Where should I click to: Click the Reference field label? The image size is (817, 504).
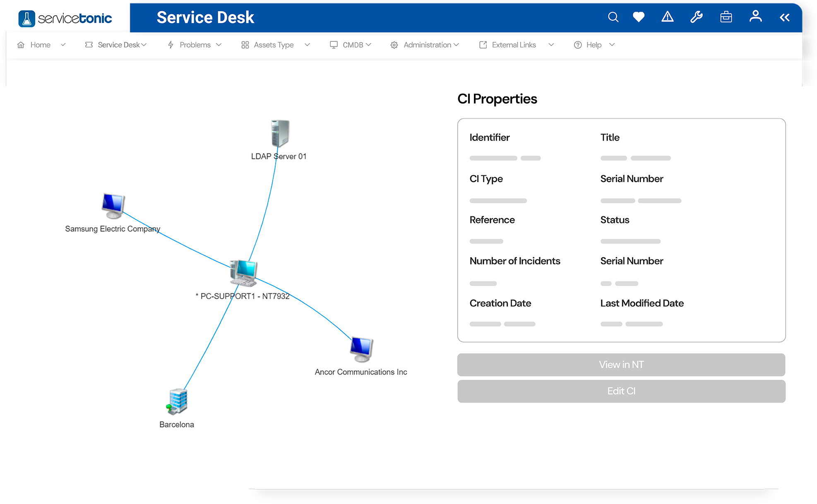(492, 220)
